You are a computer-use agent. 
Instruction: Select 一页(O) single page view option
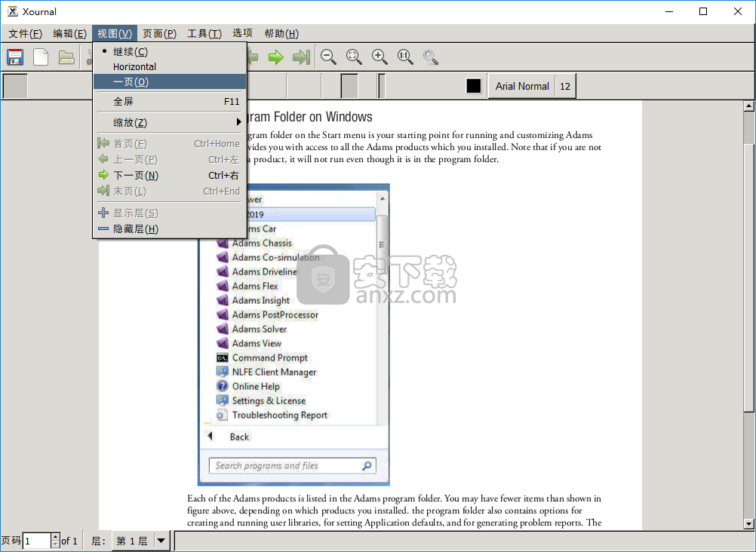pyautogui.click(x=170, y=81)
